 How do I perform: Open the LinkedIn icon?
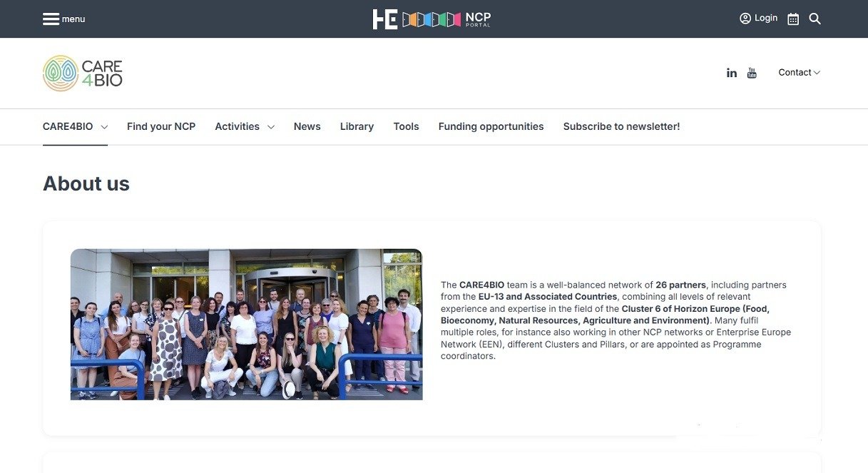tap(732, 73)
